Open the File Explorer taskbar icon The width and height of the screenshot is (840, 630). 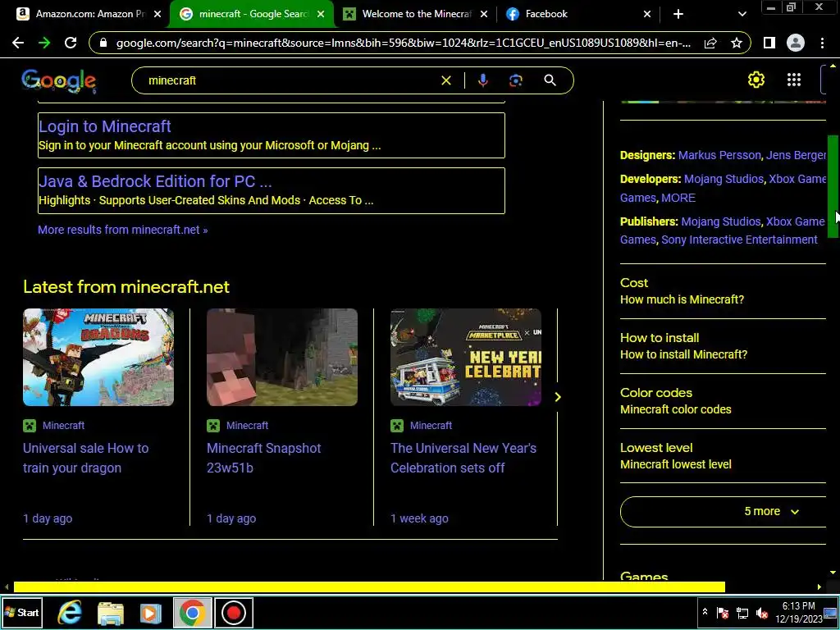point(111,613)
